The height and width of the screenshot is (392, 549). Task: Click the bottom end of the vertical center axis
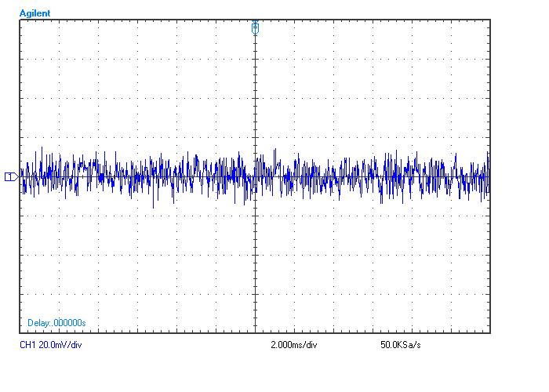(255, 332)
